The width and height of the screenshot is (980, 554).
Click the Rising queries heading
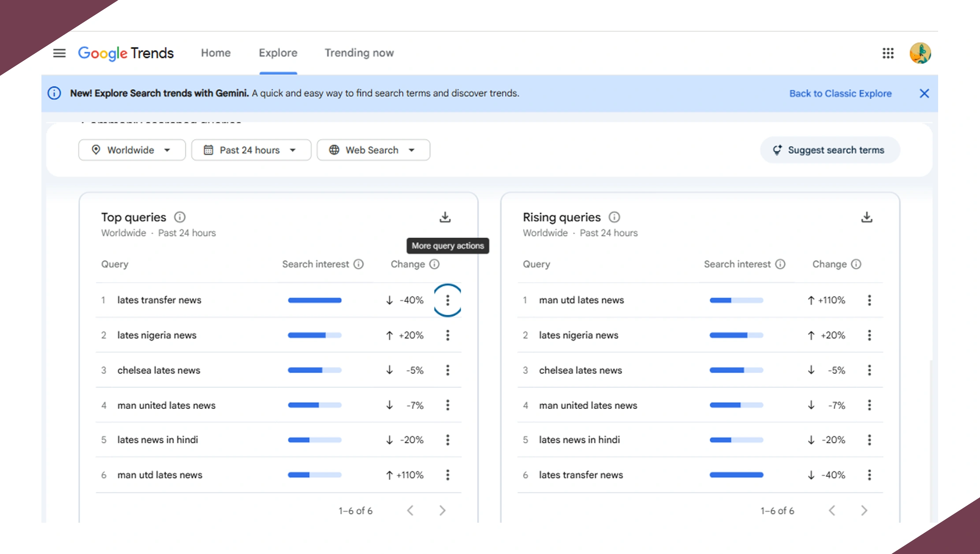pyautogui.click(x=562, y=217)
